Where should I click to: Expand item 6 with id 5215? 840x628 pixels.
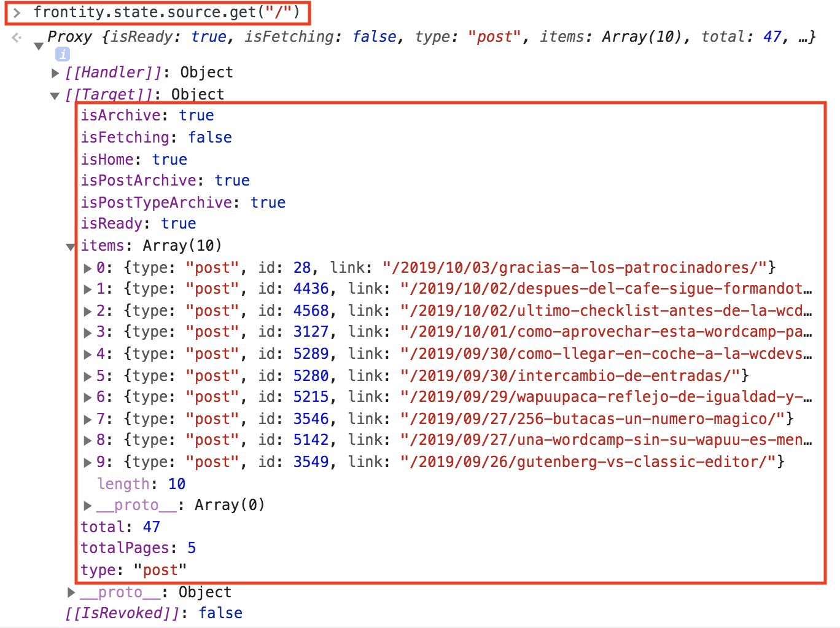[88, 398]
